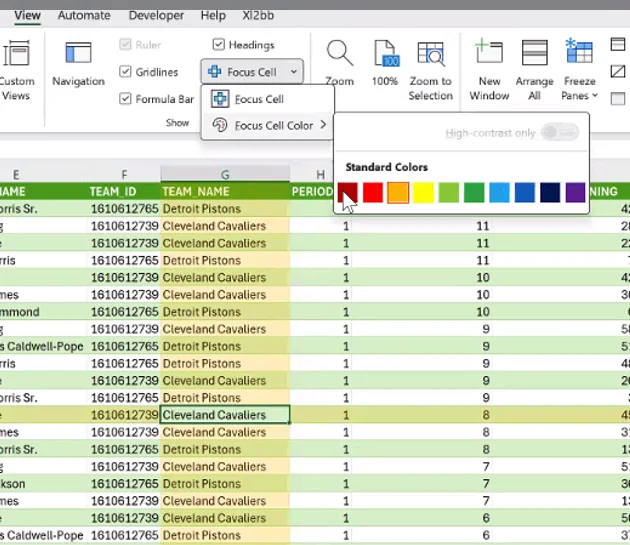Expand Focus Cell split-button arrow
This screenshot has width=630, height=545.
click(294, 72)
